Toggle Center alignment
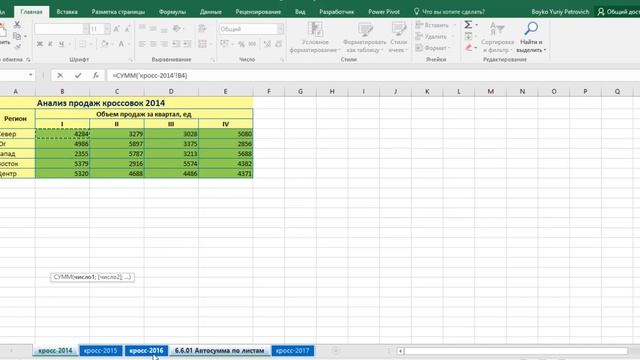Screen dimensions: 640x360 click(x=153, y=44)
